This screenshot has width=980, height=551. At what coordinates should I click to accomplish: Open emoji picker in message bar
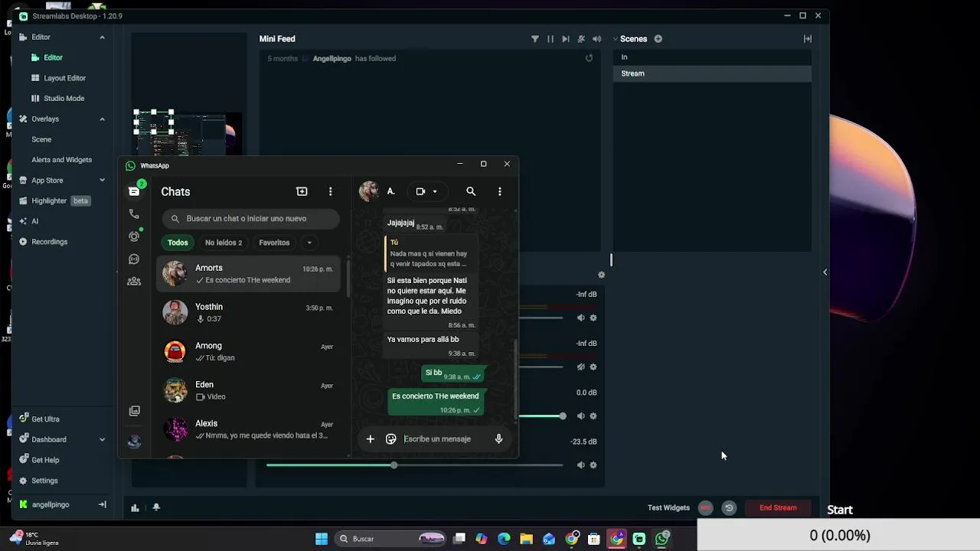click(x=391, y=439)
